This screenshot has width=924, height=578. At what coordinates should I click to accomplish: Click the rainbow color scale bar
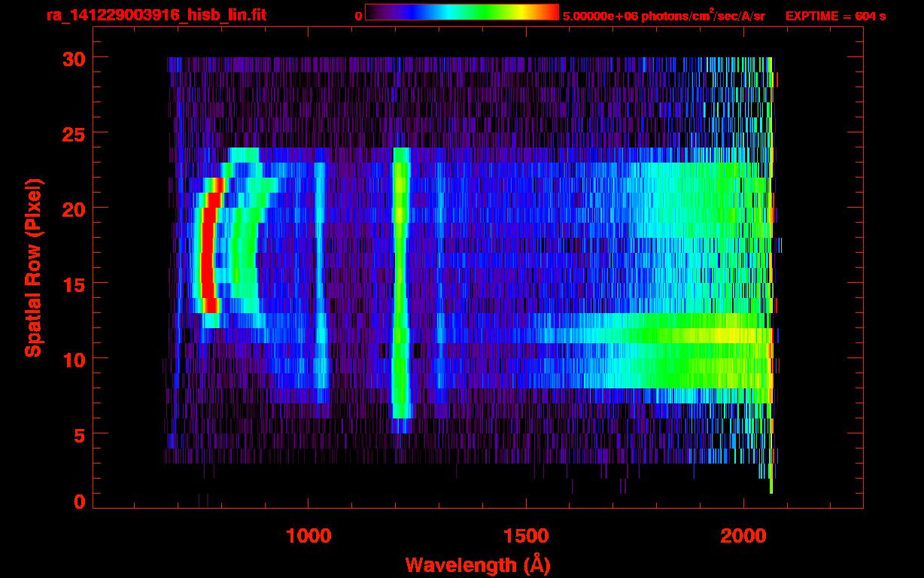tap(462, 12)
